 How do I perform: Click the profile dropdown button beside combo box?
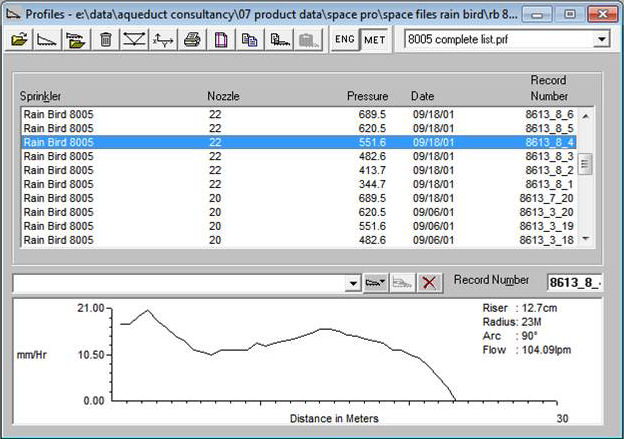click(x=375, y=283)
